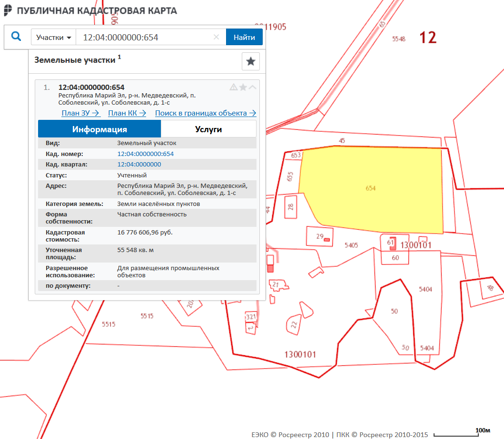Viewport: 504px width, 439px height.
Task: Select the yellow highlighted parcel 654 on map
Action: (x=371, y=188)
